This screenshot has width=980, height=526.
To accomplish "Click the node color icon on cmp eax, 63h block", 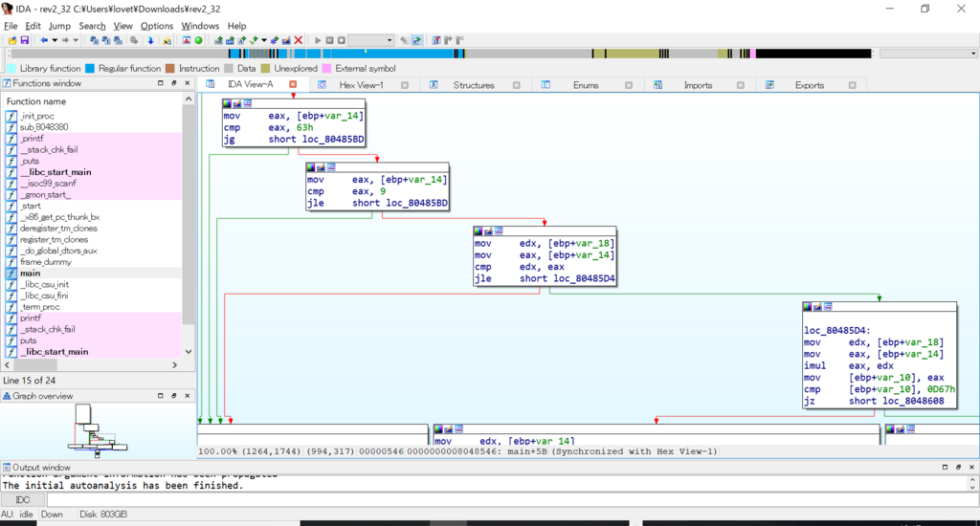I will [227, 103].
